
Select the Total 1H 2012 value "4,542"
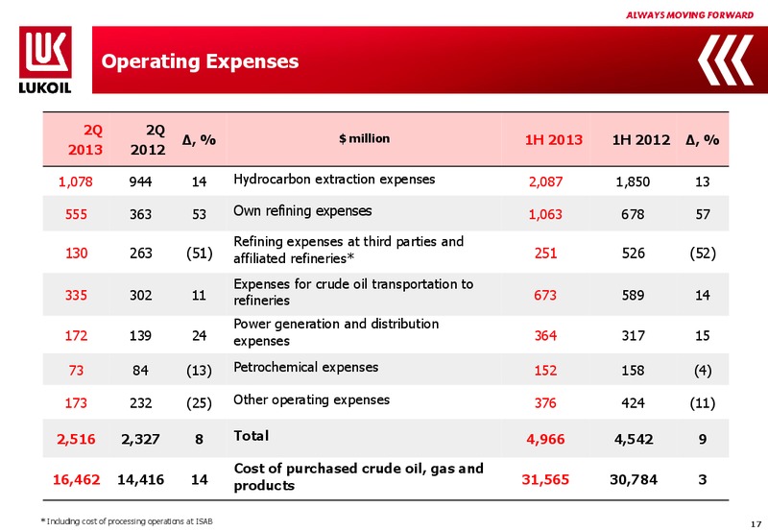click(x=634, y=439)
